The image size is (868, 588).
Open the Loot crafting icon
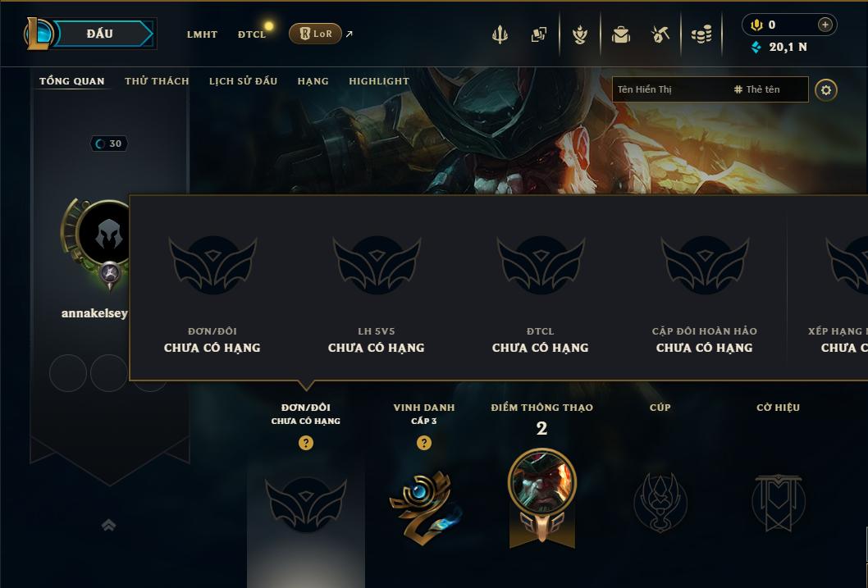(660, 34)
